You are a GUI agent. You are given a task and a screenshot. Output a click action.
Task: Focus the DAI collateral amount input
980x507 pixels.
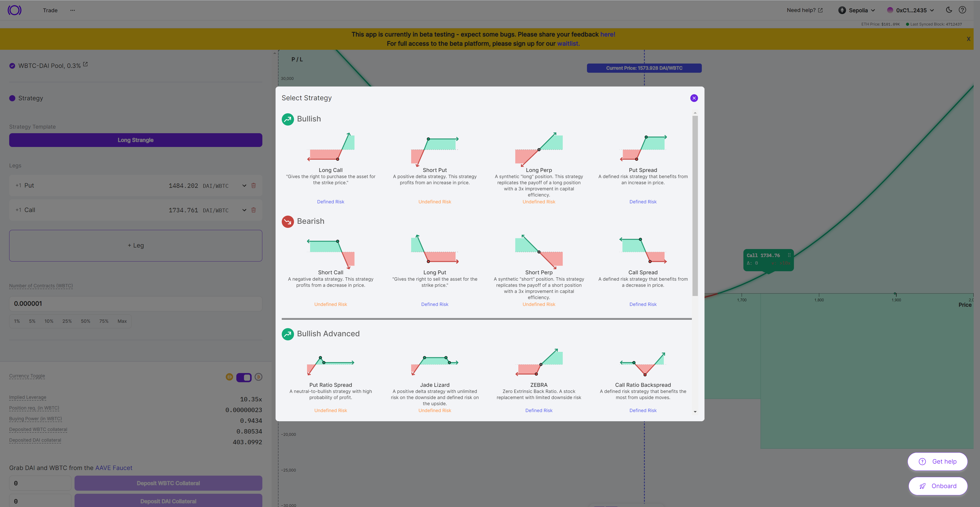(40, 501)
